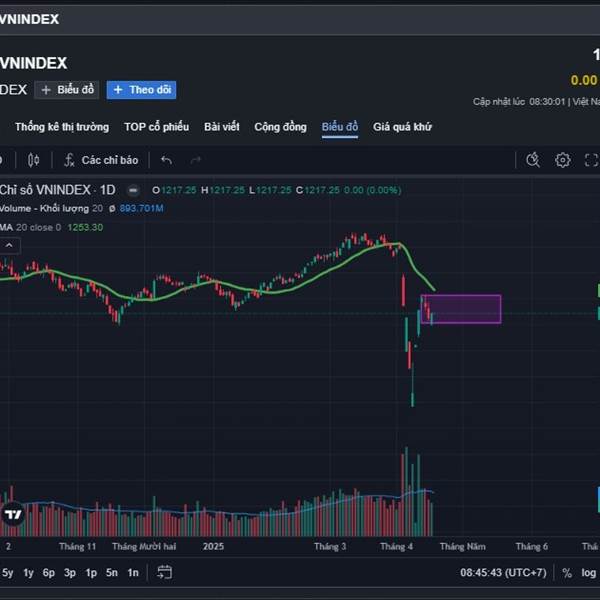Click the volume value 893.701M
Screen dimensions: 600x600
coord(141,209)
